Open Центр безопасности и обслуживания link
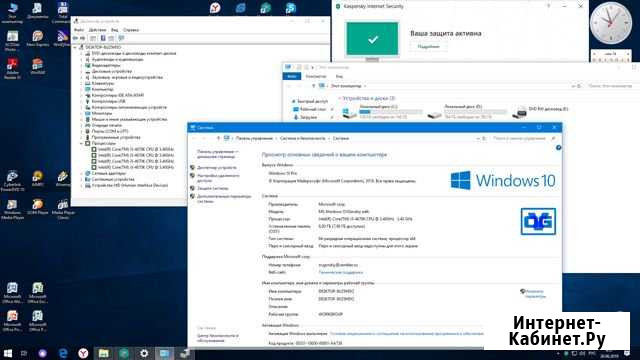The height and width of the screenshot is (360, 640). click(x=218, y=338)
